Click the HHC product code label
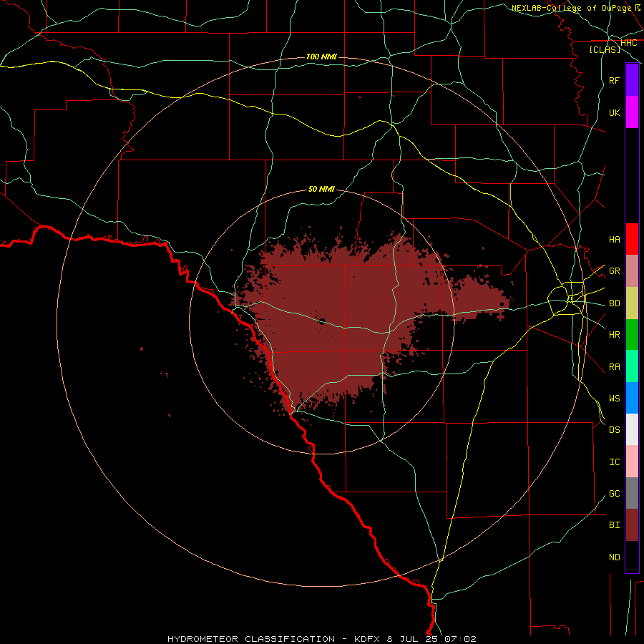Viewport: 644px width, 644px height. click(628, 43)
